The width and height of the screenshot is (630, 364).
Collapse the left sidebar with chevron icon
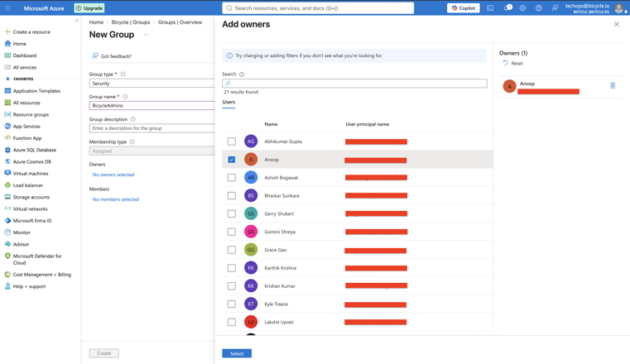76,21
